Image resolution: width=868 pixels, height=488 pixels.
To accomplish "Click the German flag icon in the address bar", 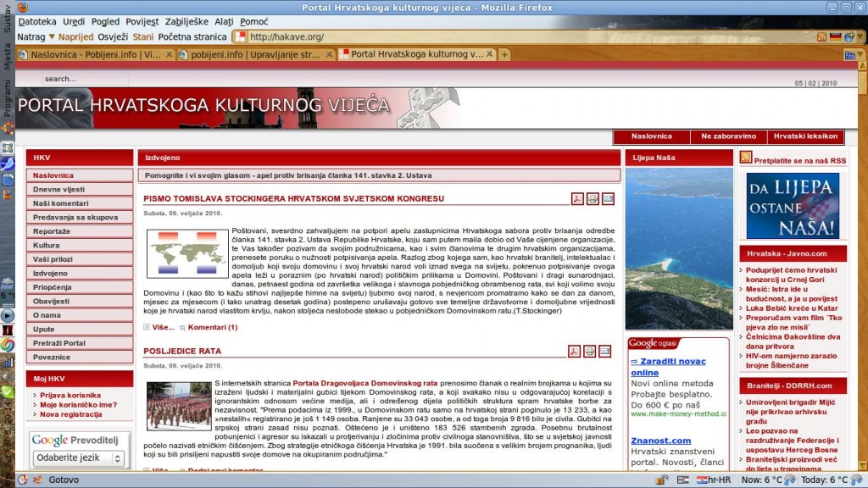I will 835,36.
